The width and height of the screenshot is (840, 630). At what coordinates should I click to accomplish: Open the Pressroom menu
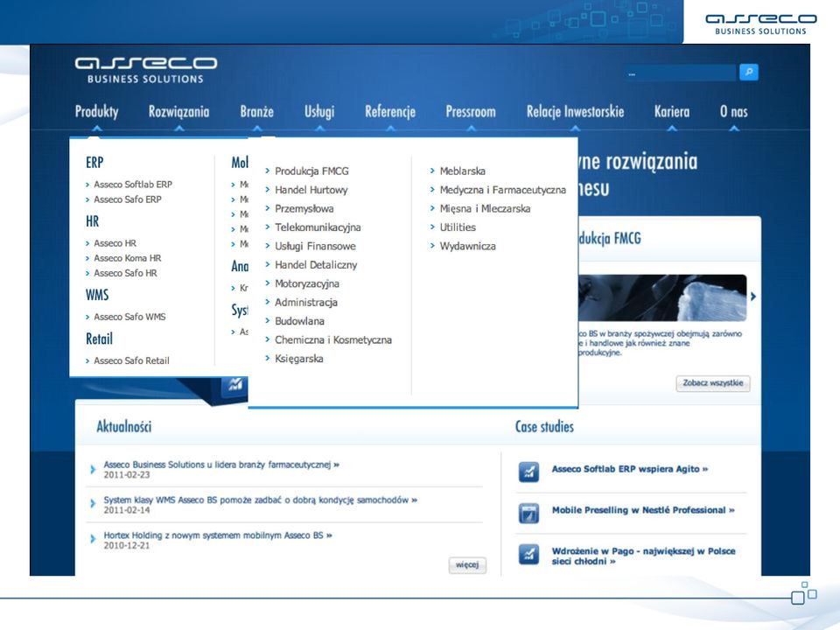(471, 111)
